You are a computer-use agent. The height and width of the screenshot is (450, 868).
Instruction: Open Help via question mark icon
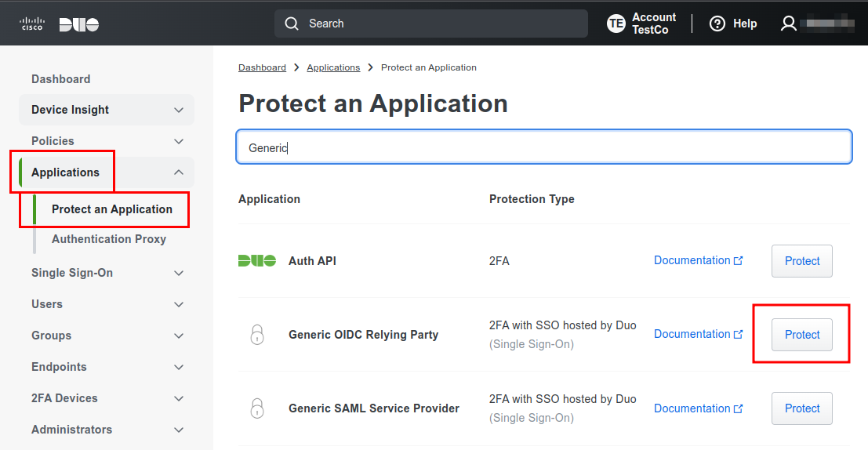tap(717, 24)
